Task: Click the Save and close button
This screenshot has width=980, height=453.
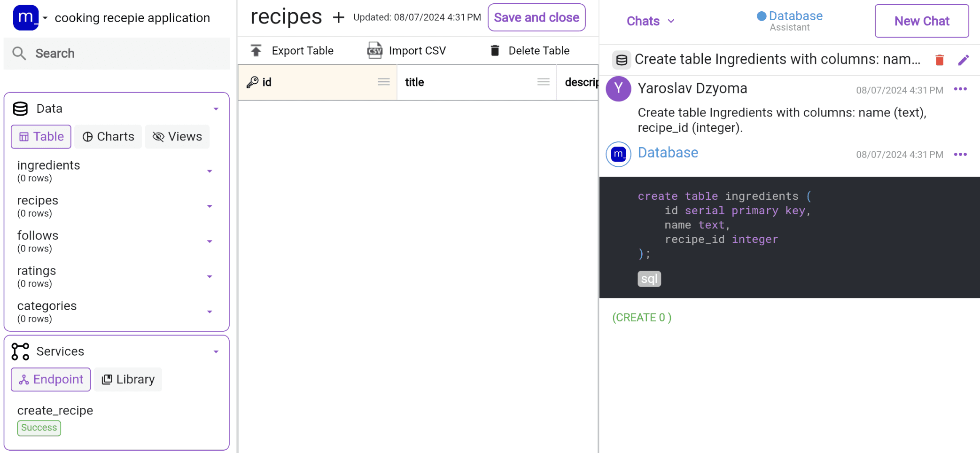Action: (x=537, y=17)
